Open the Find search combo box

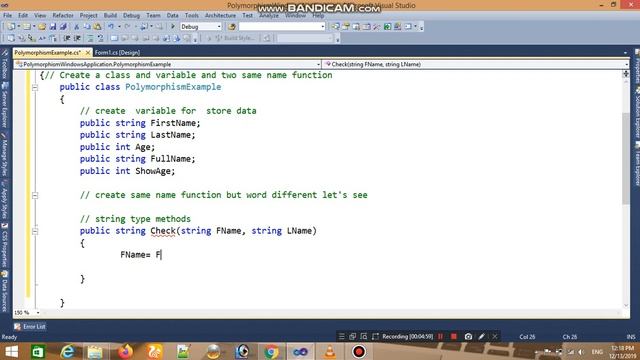click(x=282, y=27)
